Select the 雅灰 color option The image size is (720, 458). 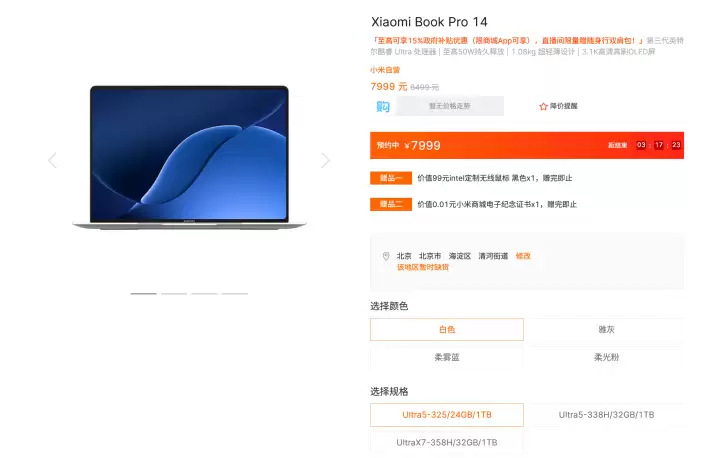point(607,329)
